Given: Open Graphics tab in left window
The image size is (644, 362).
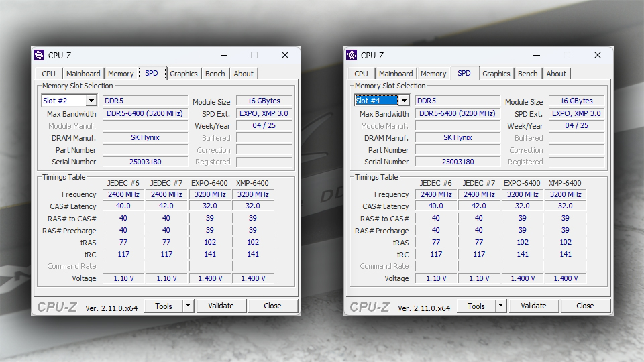Looking at the screenshot, I should (x=184, y=74).
